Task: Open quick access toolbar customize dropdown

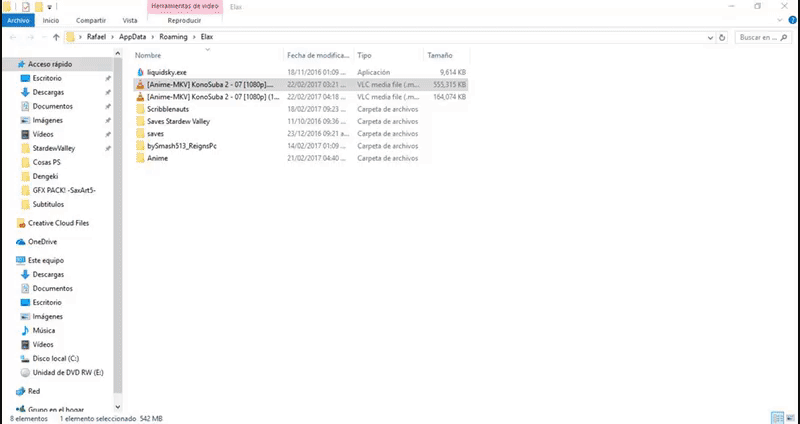Action: pyautogui.click(x=49, y=7)
